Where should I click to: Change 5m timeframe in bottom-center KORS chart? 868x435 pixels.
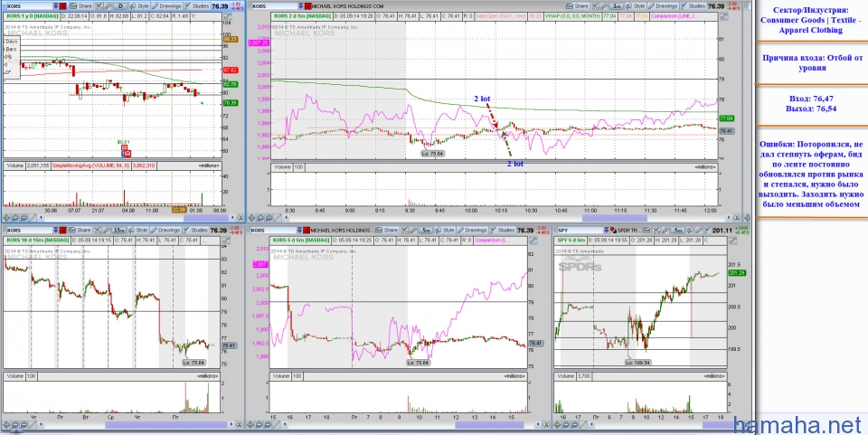[x=425, y=231]
